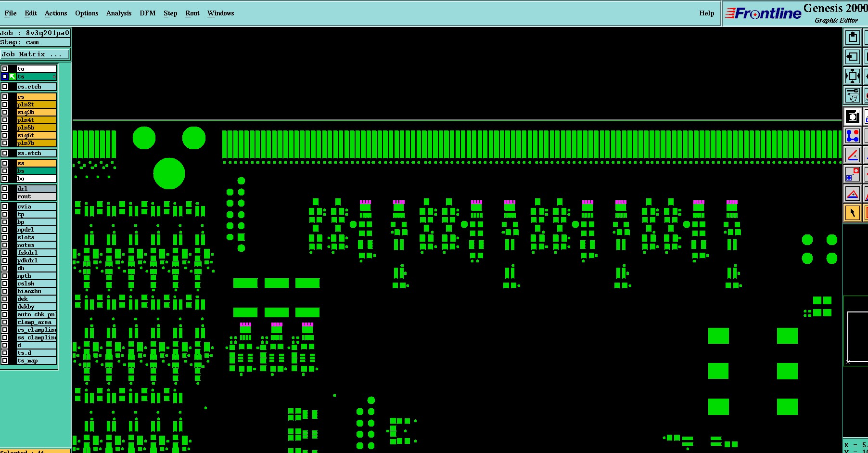
Task: Click the red triangle tool icon
Action: (852, 194)
